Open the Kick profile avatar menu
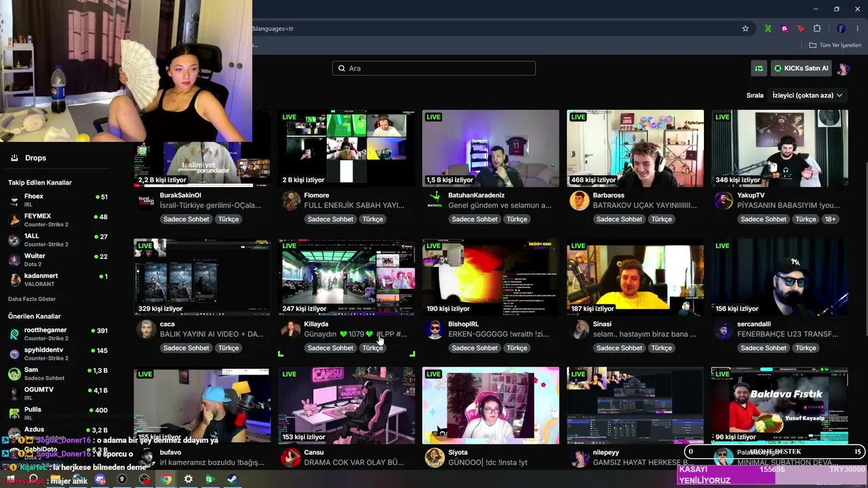This screenshot has height=488, width=868. [x=843, y=68]
